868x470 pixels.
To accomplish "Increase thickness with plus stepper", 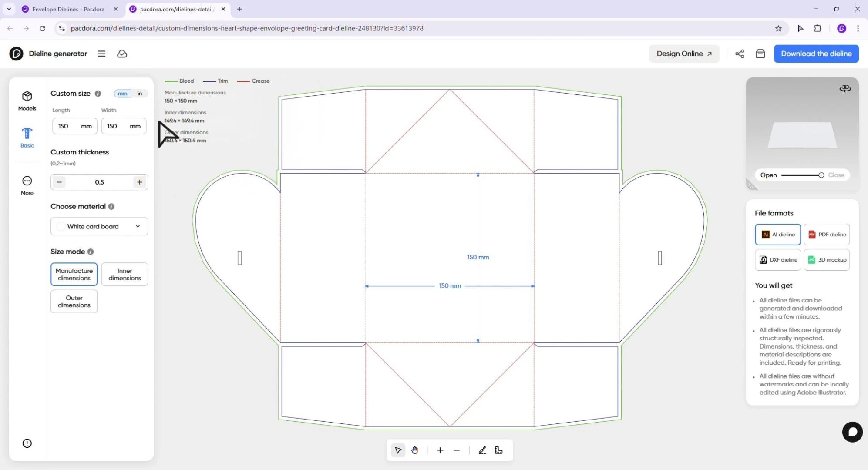I will coord(139,182).
